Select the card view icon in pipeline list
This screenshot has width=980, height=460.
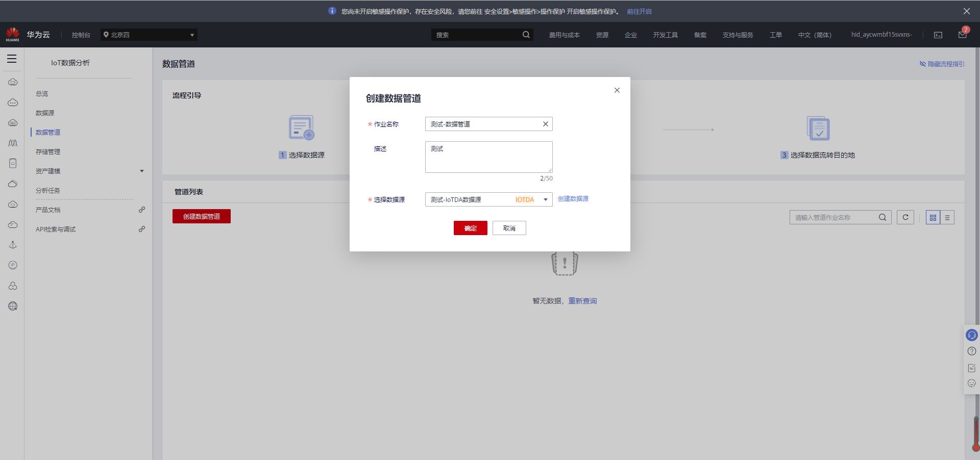tap(933, 217)
